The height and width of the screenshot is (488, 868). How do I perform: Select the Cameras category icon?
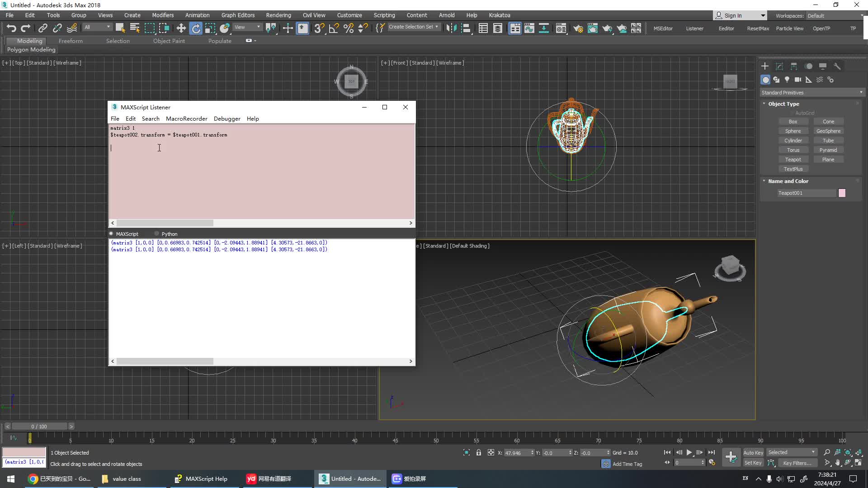tap(798, 80)
